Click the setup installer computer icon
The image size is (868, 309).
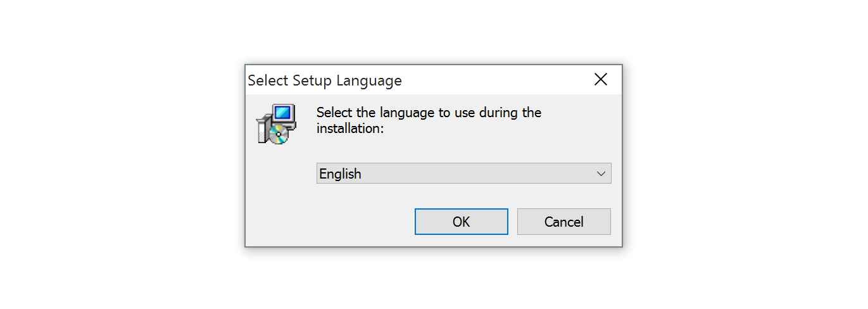pos(273,124)
